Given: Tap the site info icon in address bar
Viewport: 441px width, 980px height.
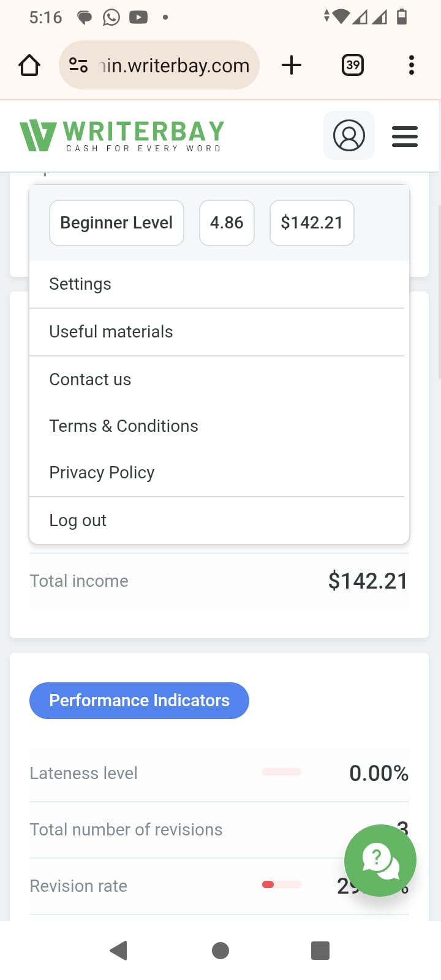Looking at the screenshot, I should click(x=78, y=65).
